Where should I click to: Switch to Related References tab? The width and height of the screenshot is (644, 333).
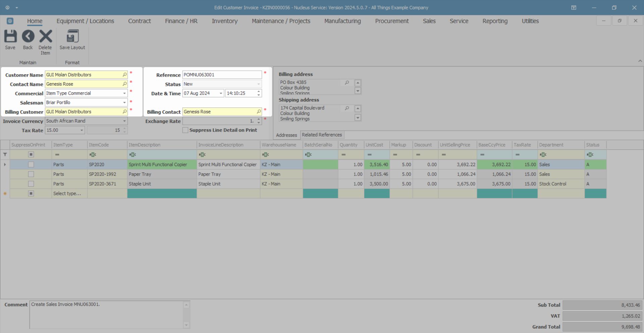tap(322, 135)
